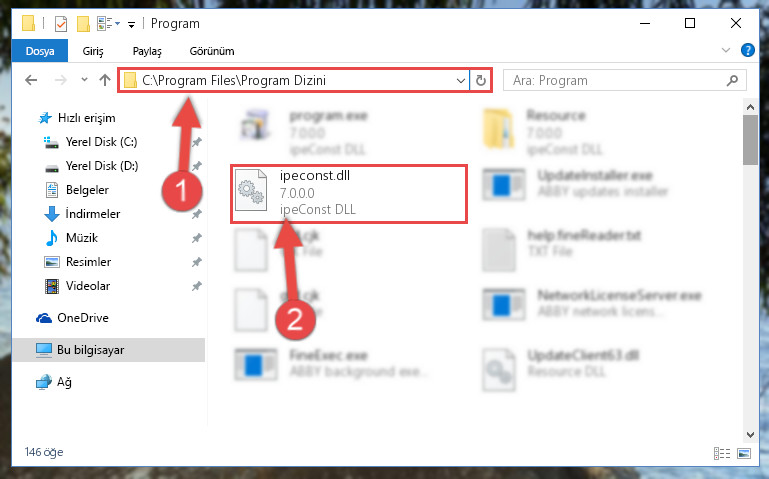Click the search magnifier icon

pos(732,80)
